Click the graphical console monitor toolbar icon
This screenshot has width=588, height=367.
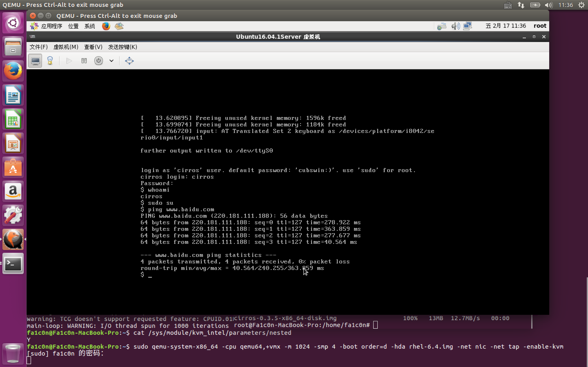click(35, 61)
